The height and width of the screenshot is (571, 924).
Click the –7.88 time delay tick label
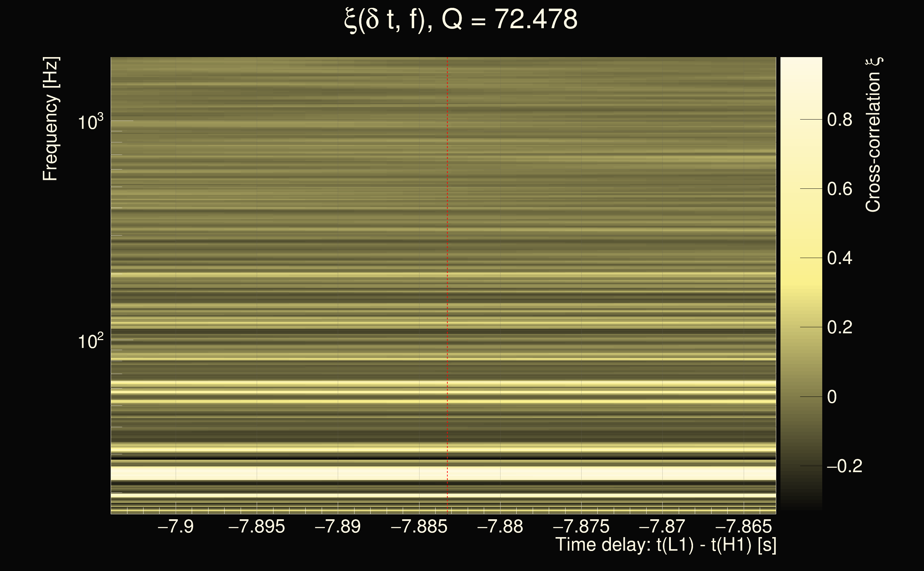point(500,526)
